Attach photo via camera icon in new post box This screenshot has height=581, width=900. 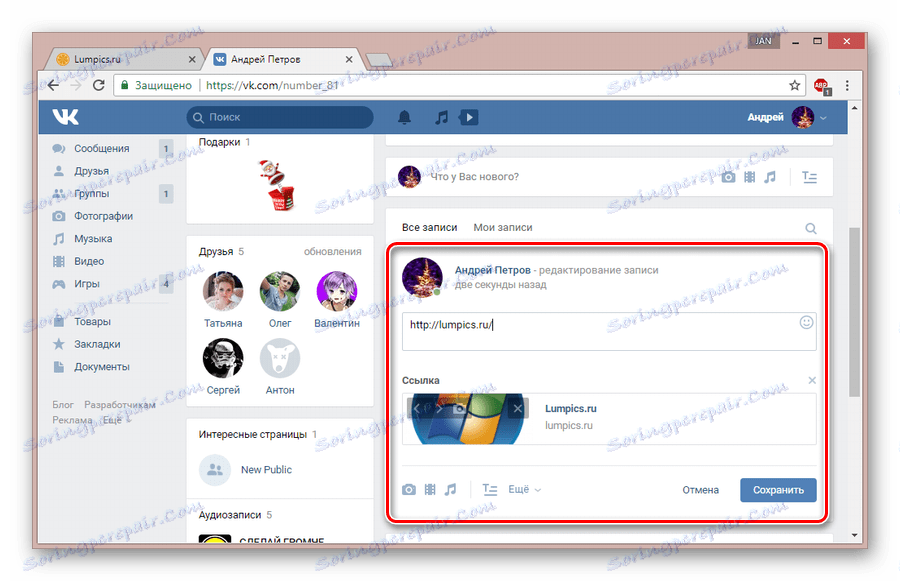pos(728,177)
